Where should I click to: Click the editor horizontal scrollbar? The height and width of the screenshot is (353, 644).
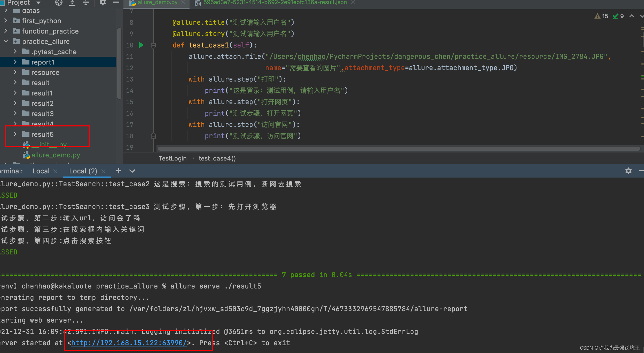[x=399, y=149]
